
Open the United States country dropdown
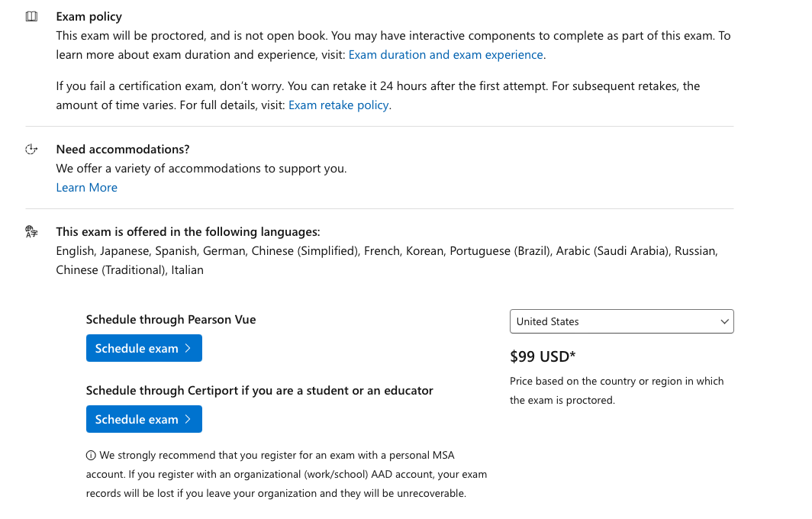[621, 321]
